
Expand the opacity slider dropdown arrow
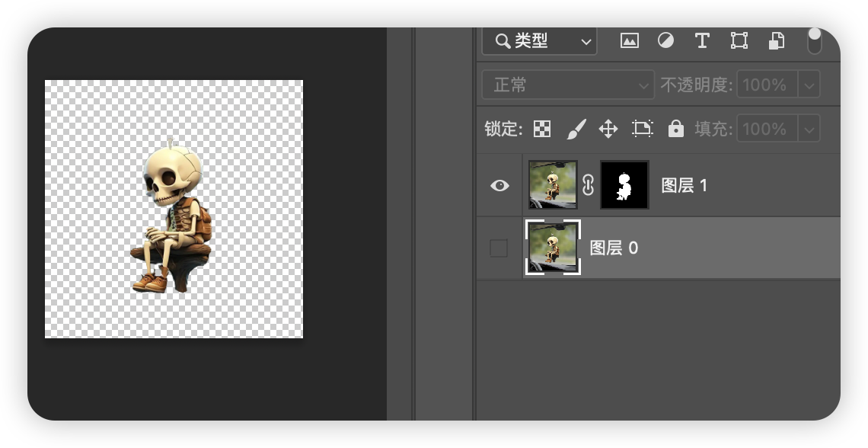pos(809,85)
